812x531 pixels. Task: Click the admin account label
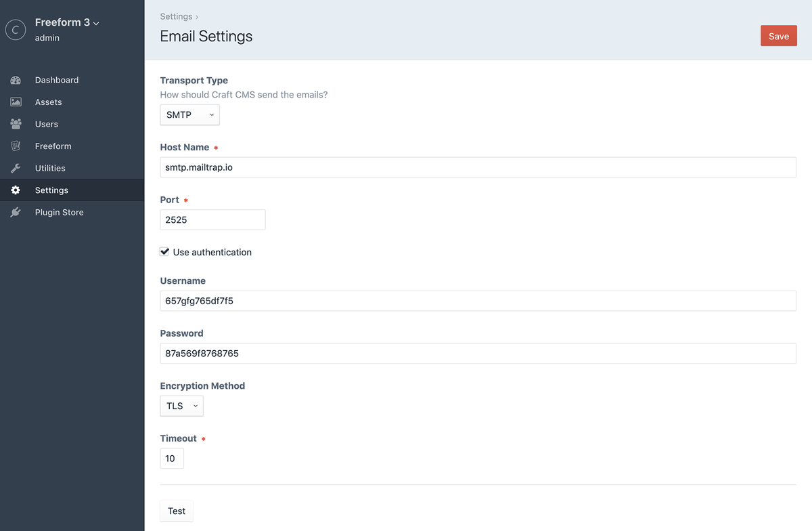47,38
